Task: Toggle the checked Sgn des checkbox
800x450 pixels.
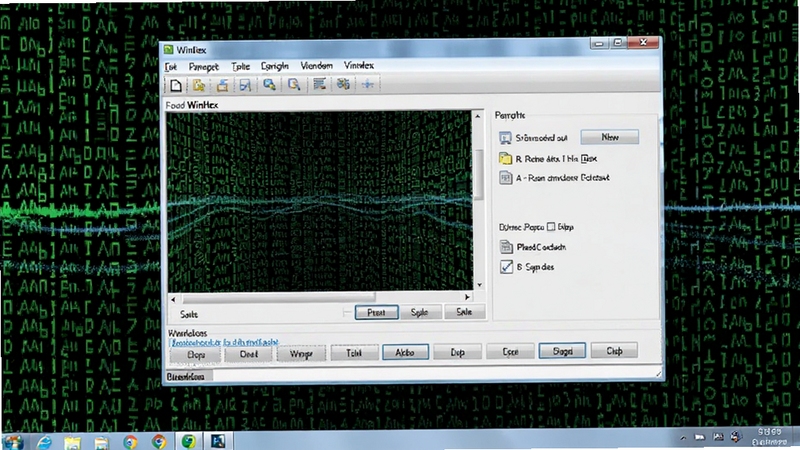Action: 506,267
